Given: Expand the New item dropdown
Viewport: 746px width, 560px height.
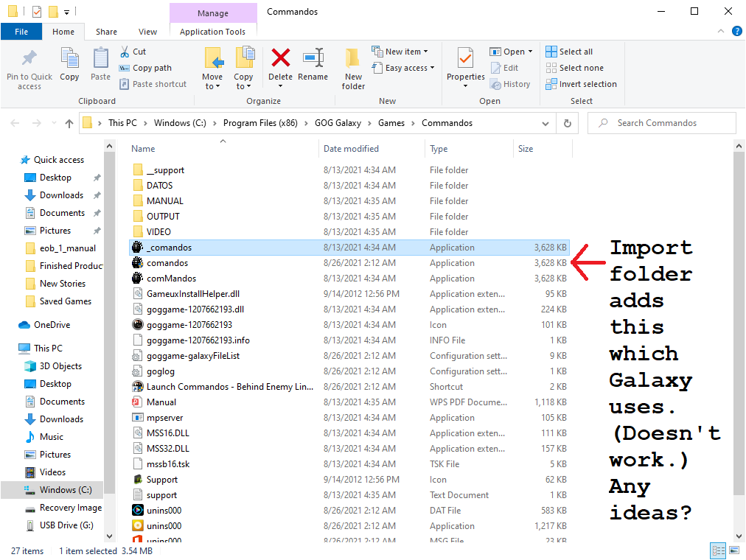Looking at the screenshot, I should coord(426,52).
